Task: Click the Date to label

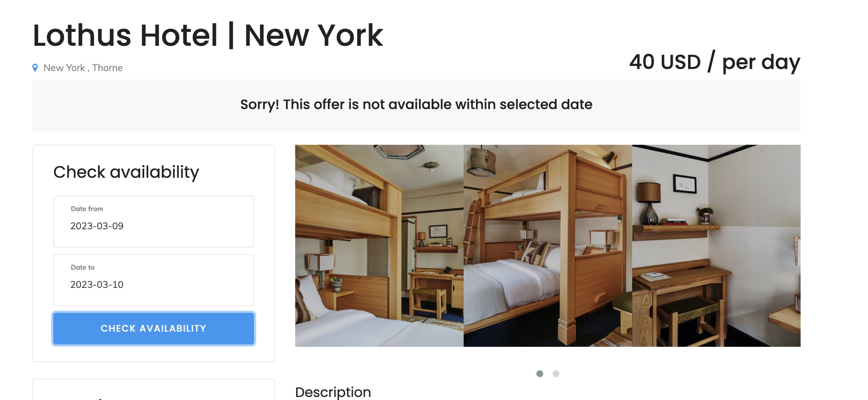Action: (x=83, y=267)
